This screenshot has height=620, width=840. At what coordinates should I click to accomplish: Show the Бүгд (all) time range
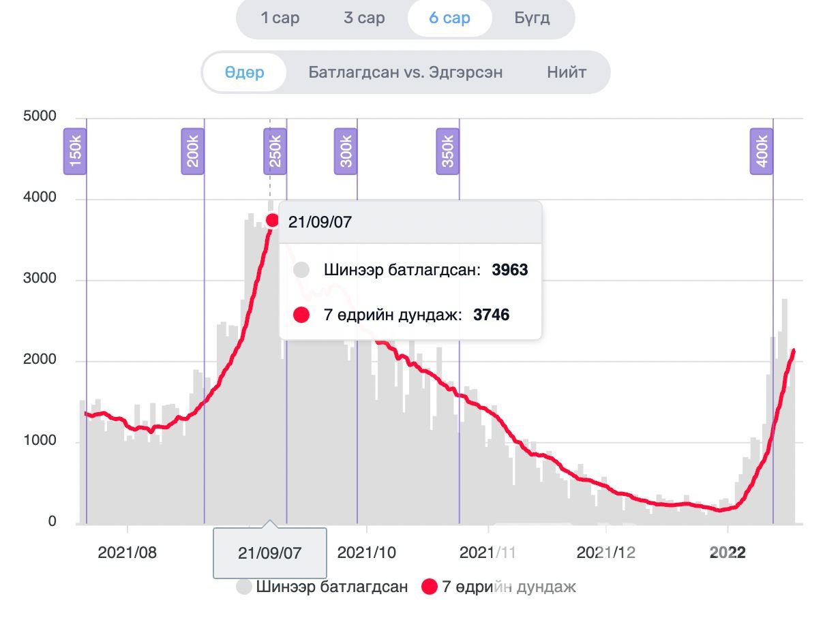(532, 18)
